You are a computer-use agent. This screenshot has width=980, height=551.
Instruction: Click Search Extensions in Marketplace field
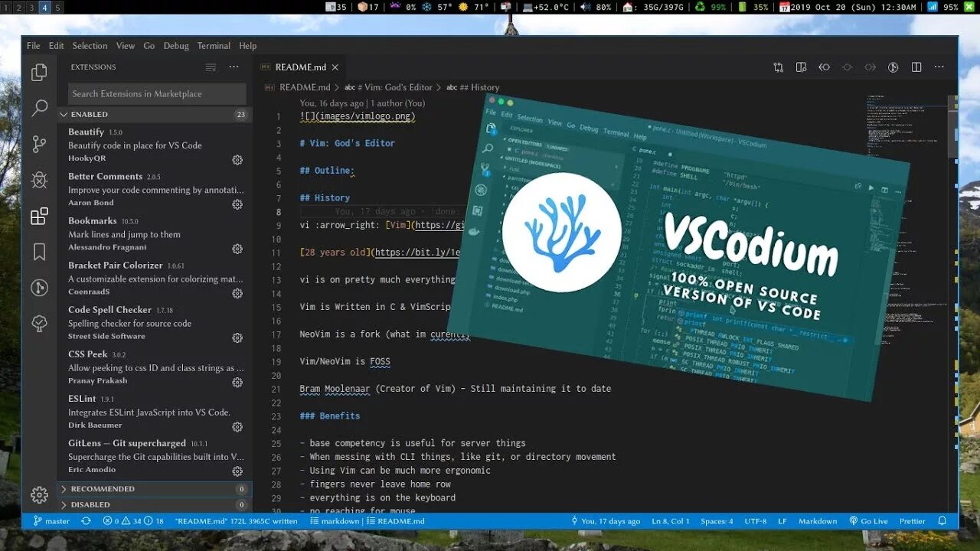156,94
